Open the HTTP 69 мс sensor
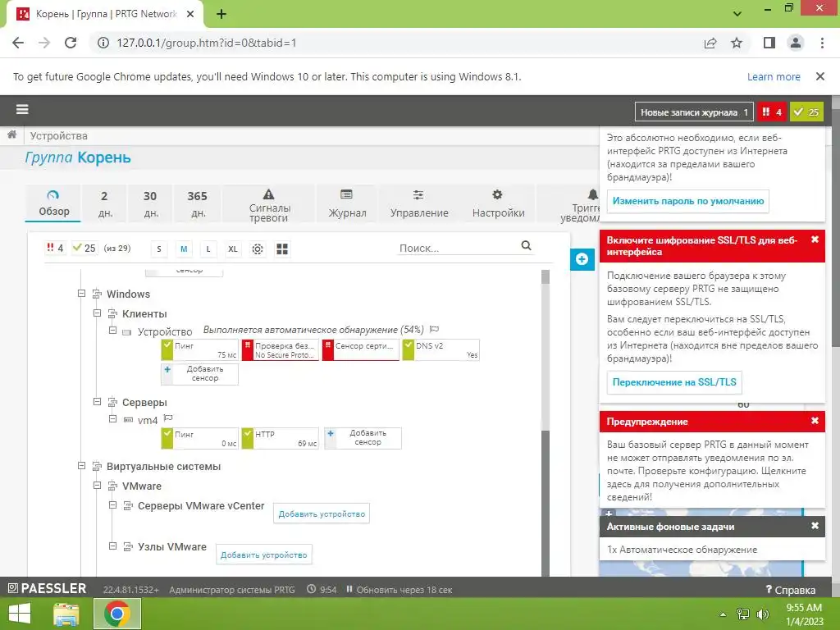This screenshot has width=840, height=630. coord(281,438)
